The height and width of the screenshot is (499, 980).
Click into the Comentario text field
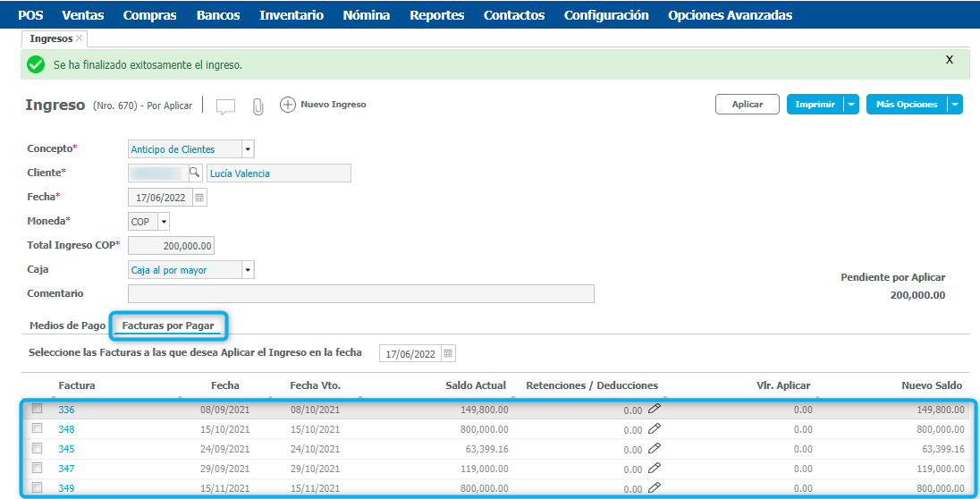click(x=360, y=294)
